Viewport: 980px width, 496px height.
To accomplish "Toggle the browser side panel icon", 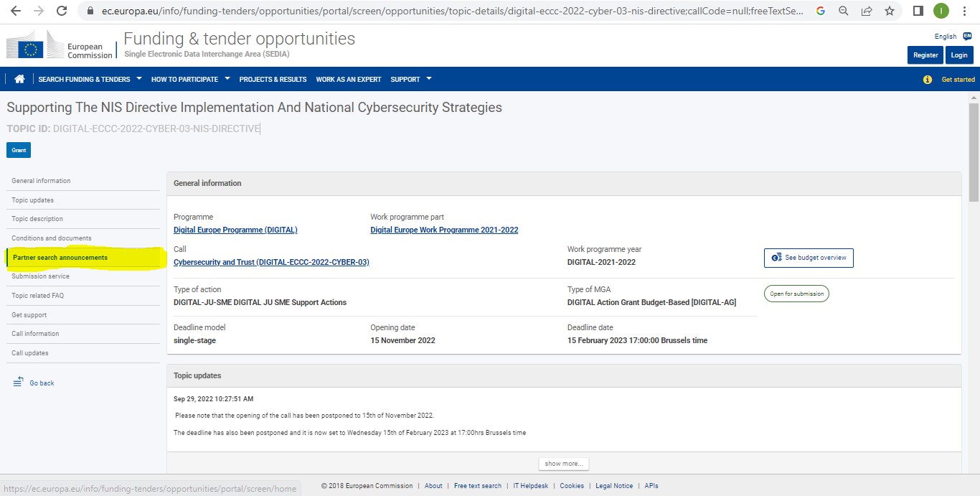I will [918, 11].
